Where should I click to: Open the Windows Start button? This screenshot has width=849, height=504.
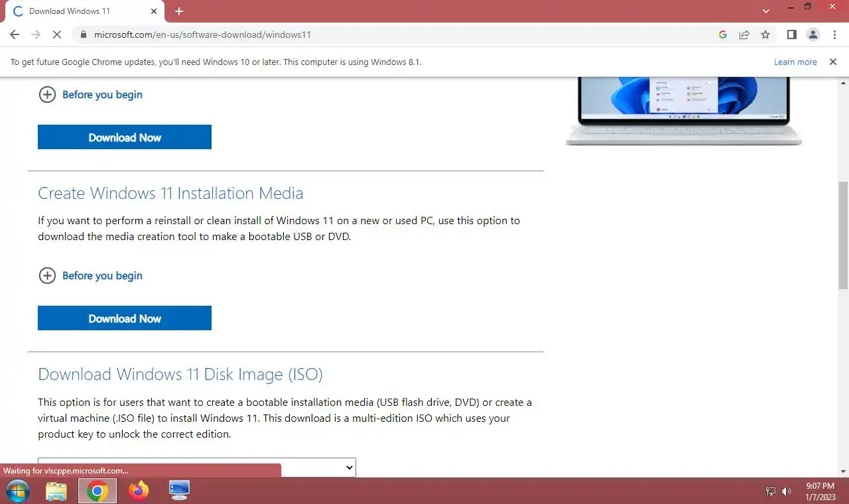[x=18, y=491]
